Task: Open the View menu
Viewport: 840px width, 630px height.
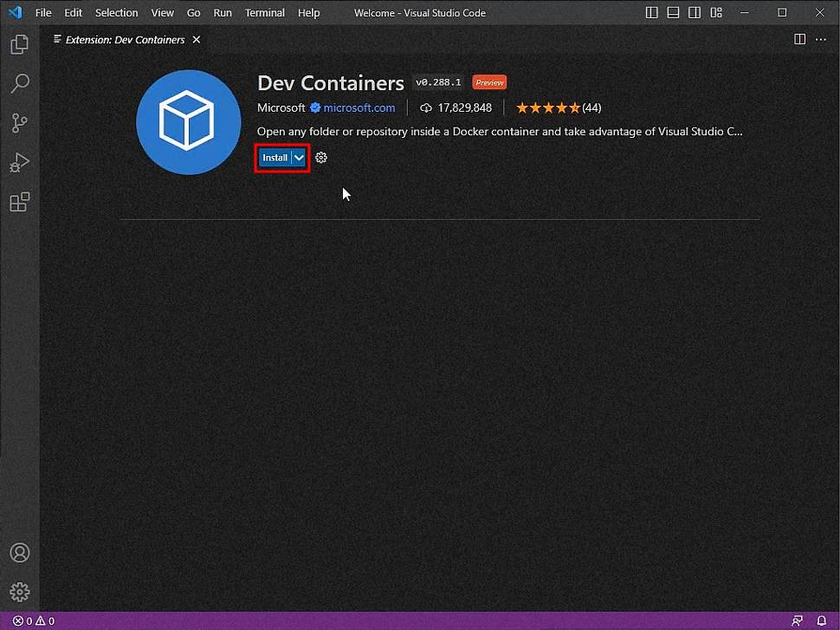Action: (x=162, y=12)
